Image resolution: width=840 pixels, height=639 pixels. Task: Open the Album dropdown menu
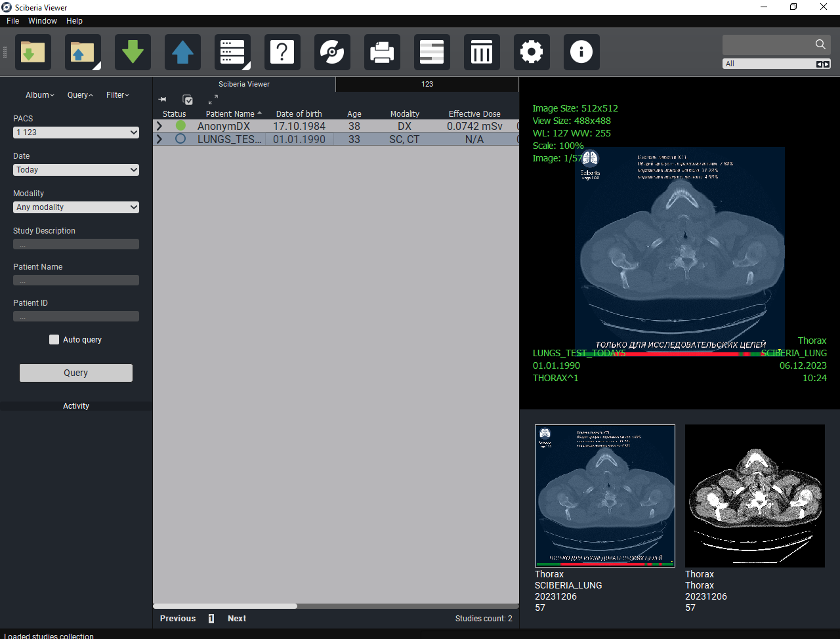pos(40,95)
